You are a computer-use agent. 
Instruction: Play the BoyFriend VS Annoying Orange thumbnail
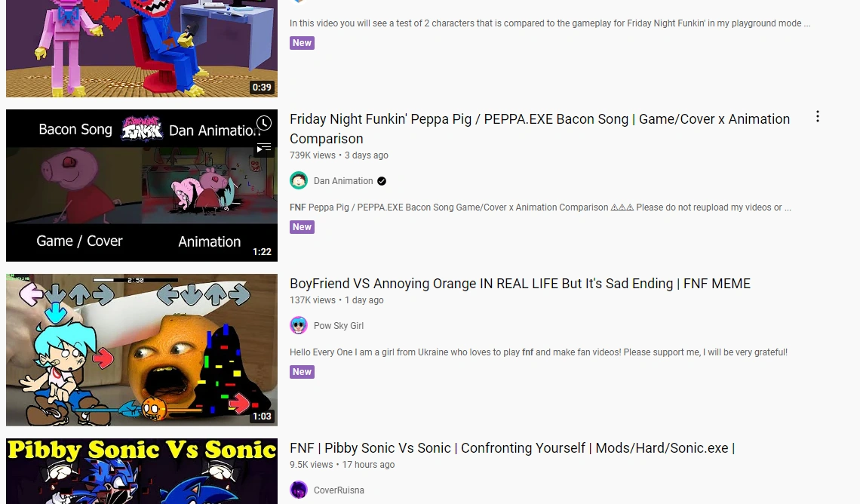(x=141, y=349)
